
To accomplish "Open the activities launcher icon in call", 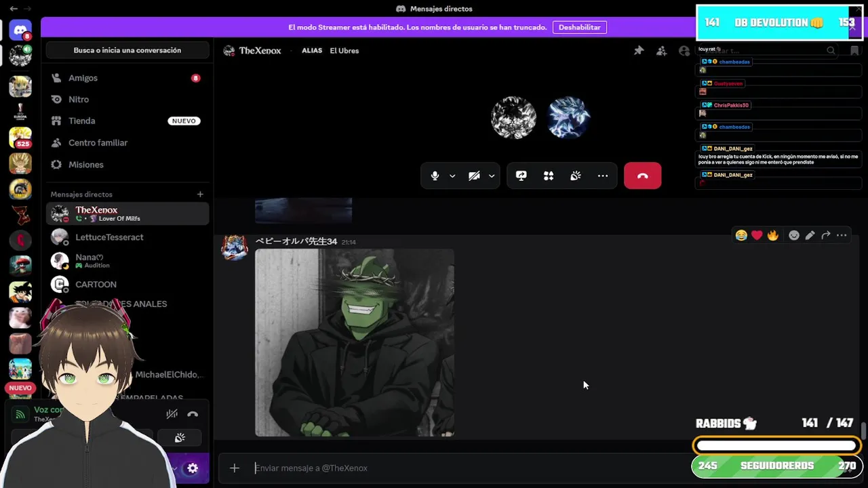I will click(x=548, y=176).
